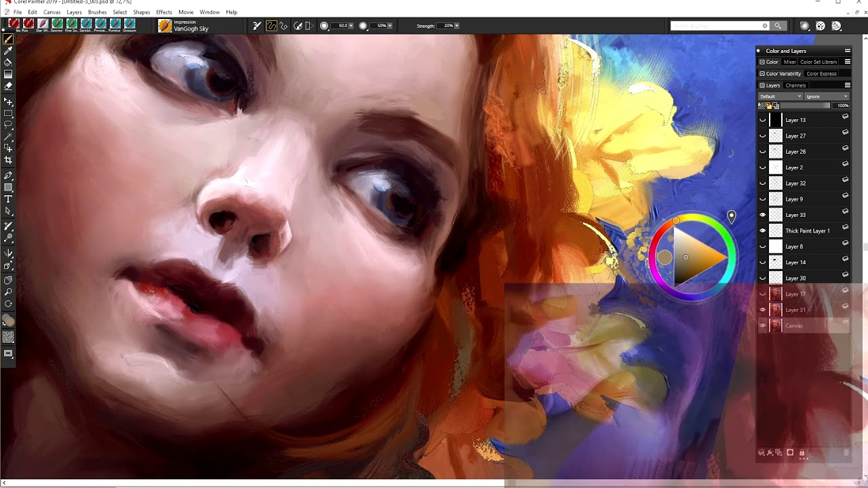Select the Layer Adjuster tool
Image resolution: width=868 pixels, height=488 pixels.
click(x=8, y=102)
